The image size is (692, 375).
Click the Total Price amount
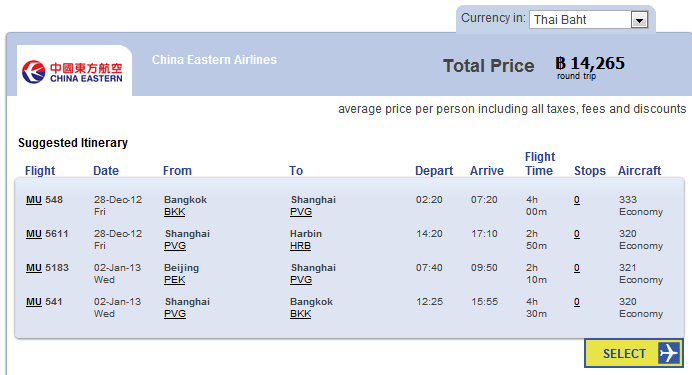coord(590,64)
